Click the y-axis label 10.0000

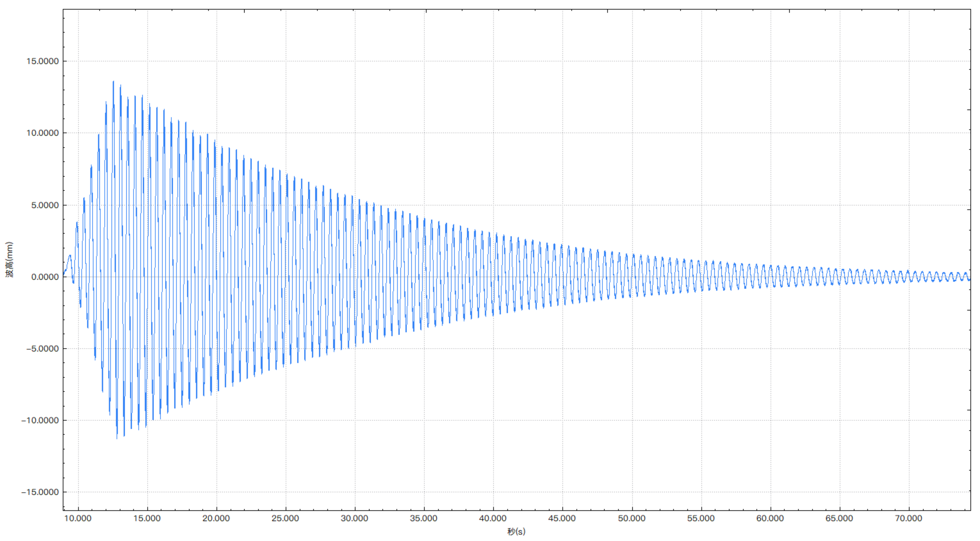pos(42,133)
